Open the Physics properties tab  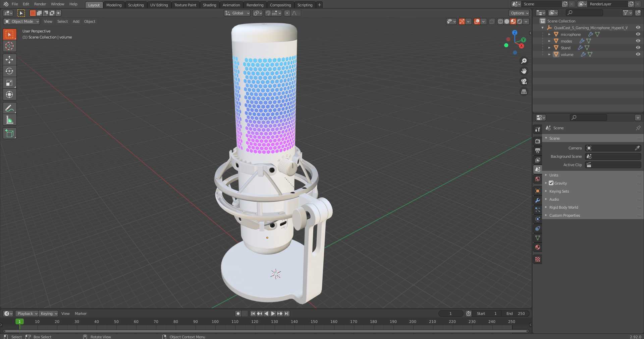coord(538,219)
